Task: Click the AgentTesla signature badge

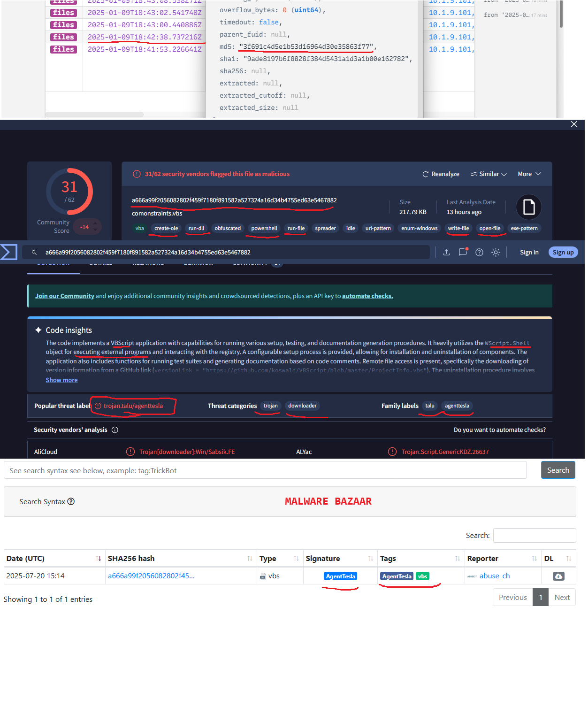Action: pos(340,576)
